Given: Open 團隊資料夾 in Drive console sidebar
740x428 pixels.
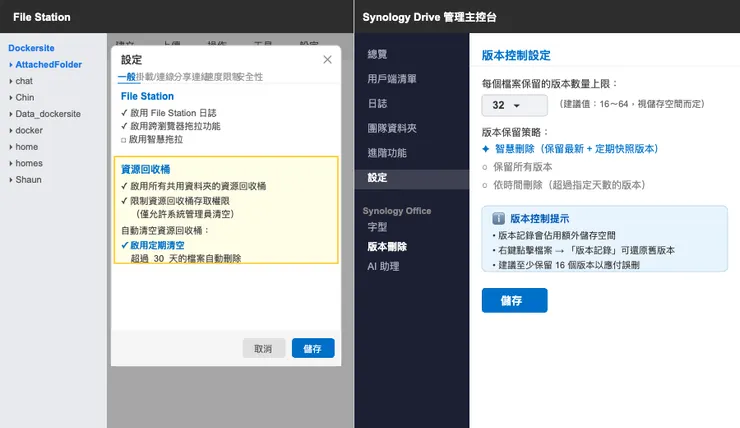Looking at the screenshot, I should (x=392, y=128).
